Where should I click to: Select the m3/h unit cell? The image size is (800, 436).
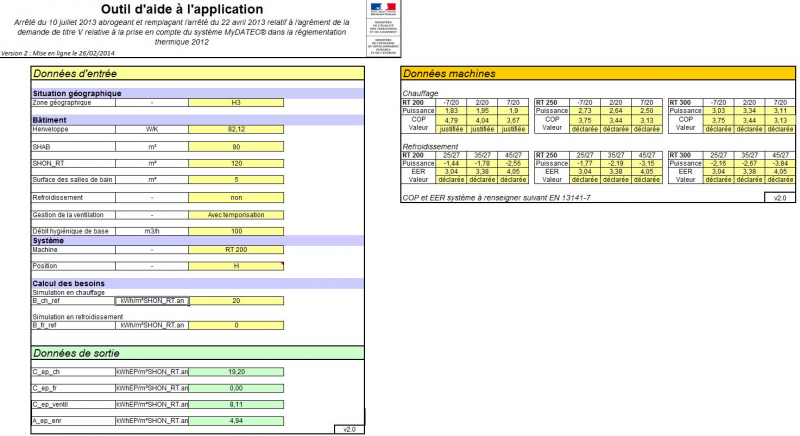pos(152,232)
